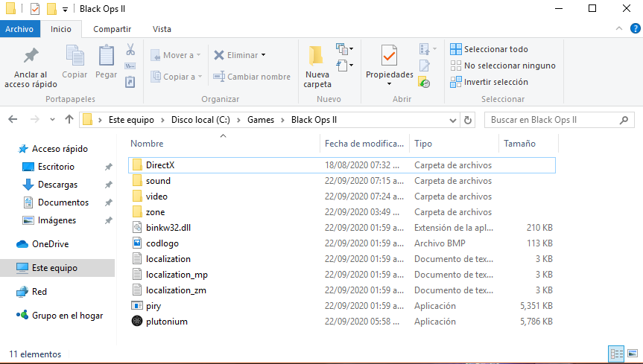Select the piry application file
Screen dimensions: 643x364
click(x=153, y=306)
